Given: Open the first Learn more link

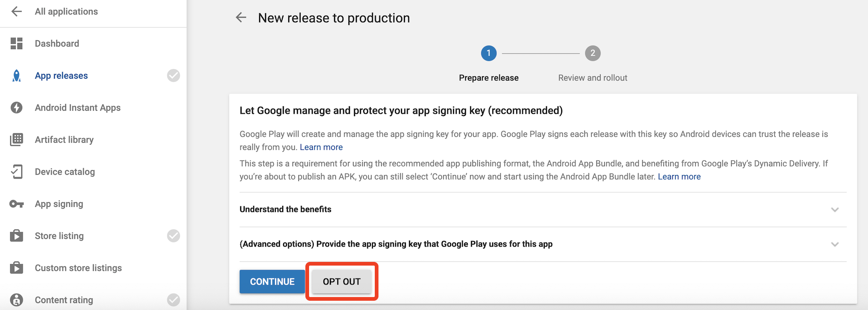Looking at the screenshot, I should [321, 147].
